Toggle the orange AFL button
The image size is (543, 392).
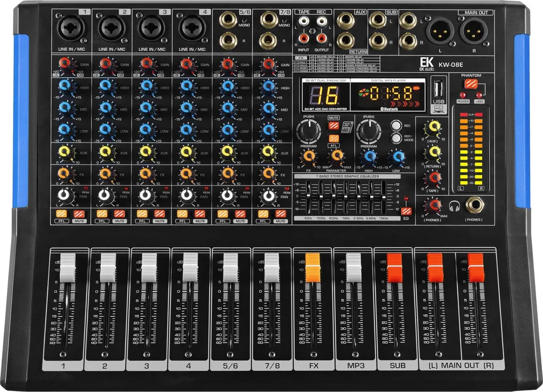coord(334,138)
